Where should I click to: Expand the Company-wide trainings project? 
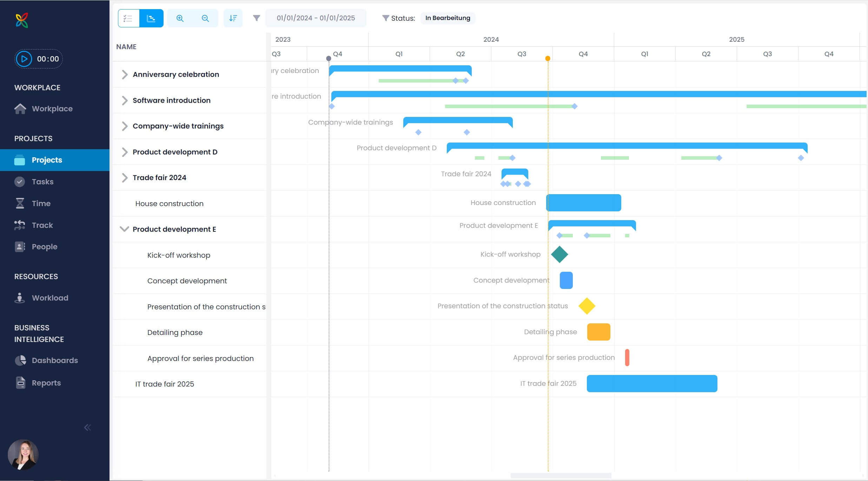point(125,126)
